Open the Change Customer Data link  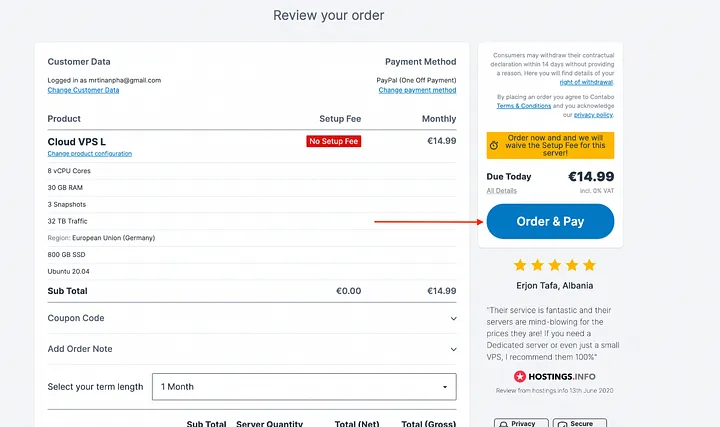pos(83,90)
